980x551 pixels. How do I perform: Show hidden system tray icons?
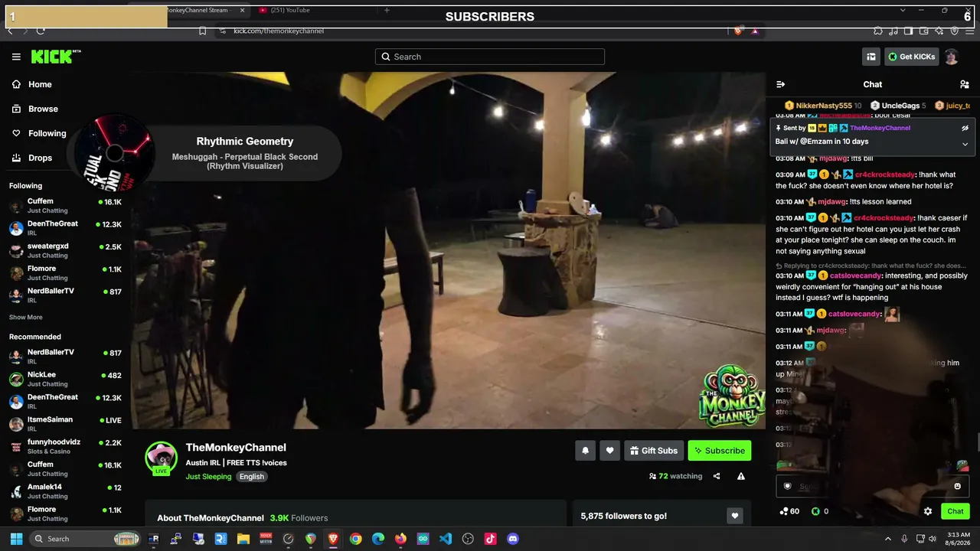click(888, 539)
